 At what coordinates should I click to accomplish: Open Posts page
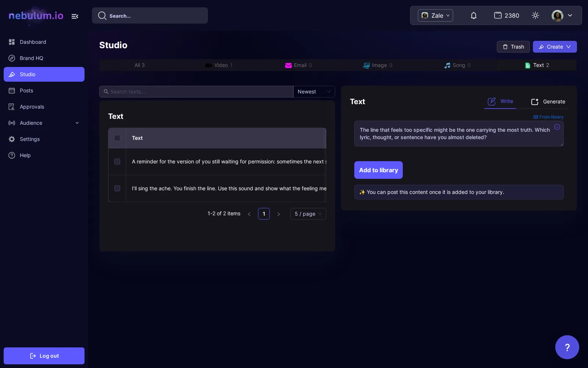(x=44, y=91)
